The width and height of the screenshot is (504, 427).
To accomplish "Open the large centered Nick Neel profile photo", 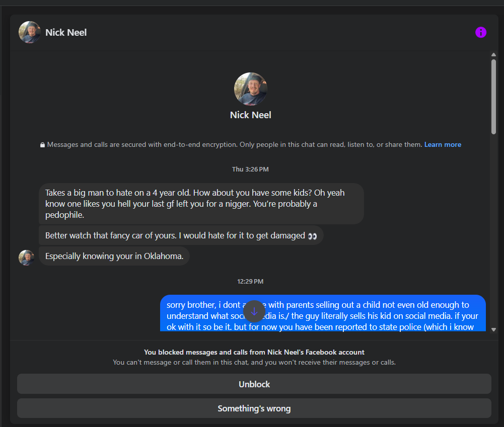I will [x=251, y=89].
